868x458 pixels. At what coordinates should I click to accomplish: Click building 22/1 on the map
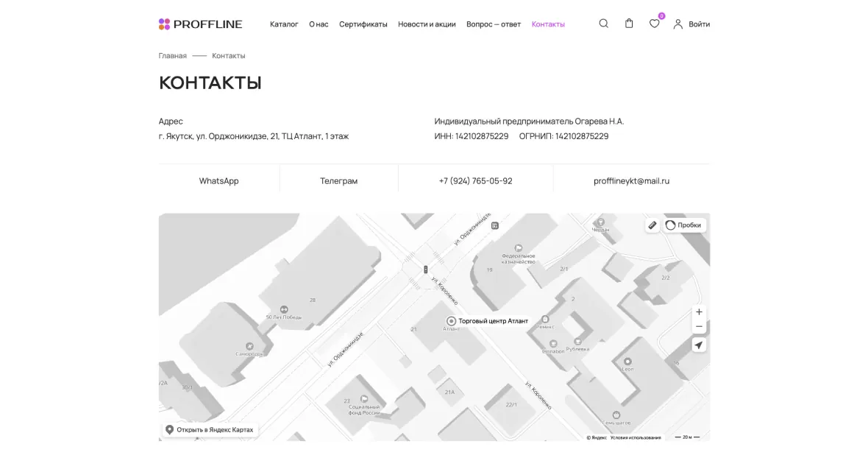pyautogui.click(x=511, y=404)
